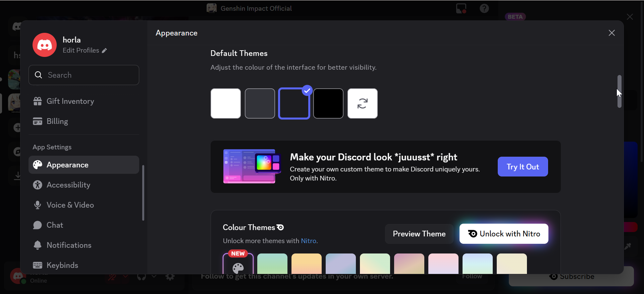Image resolution: width=644 pixels, height=294 pixels.
Task: Click the Nitro icon beside Colour Themes
Action: (x=280, y=228)
